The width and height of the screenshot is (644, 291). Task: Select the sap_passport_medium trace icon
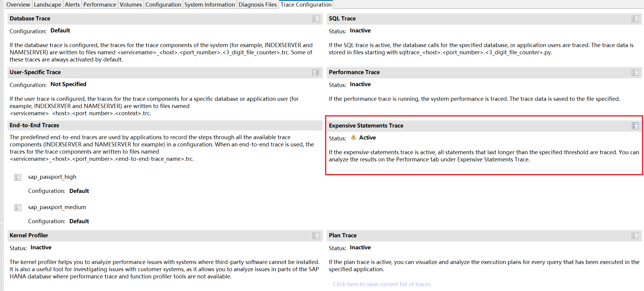(18, 207)
